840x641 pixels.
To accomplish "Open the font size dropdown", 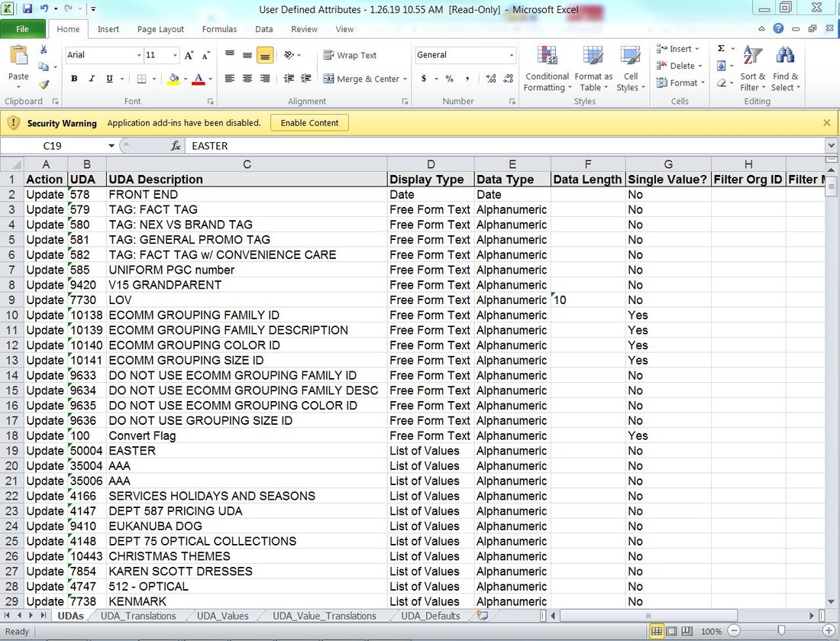I will (175, 55).
